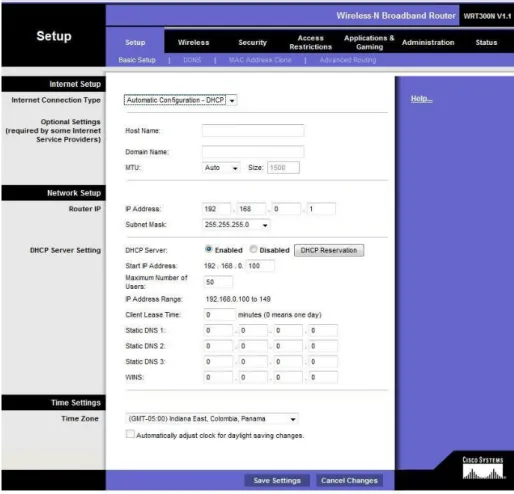Click Cancel Changes button

pos(349,480)
